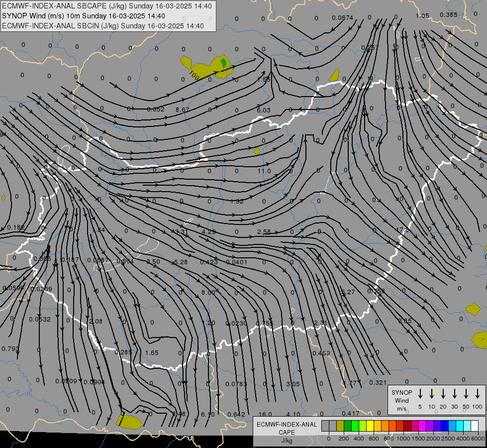Click the SYNOP Wind m/s legend label
Image resolution: width=487 pixels, height=448 pixels.
coord(401,400)
